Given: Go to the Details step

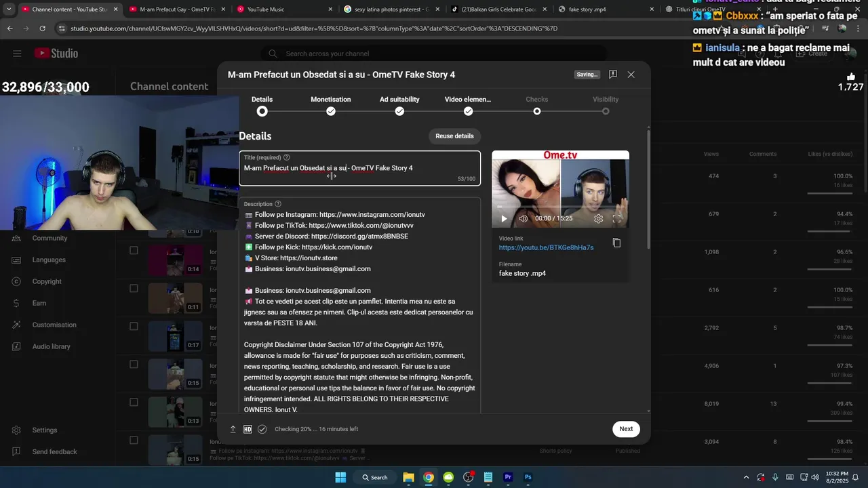Looking at the screenshot, I should pos(262,106).
